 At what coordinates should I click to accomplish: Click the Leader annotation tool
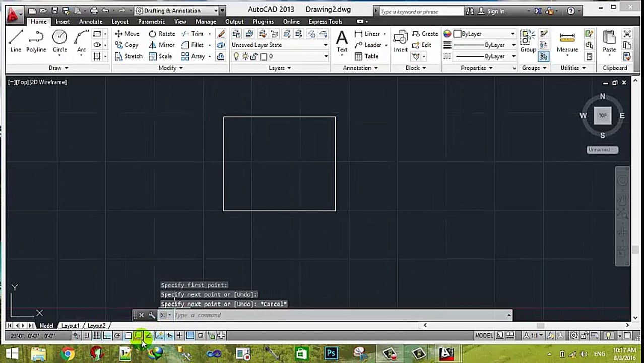coord(368,45)
